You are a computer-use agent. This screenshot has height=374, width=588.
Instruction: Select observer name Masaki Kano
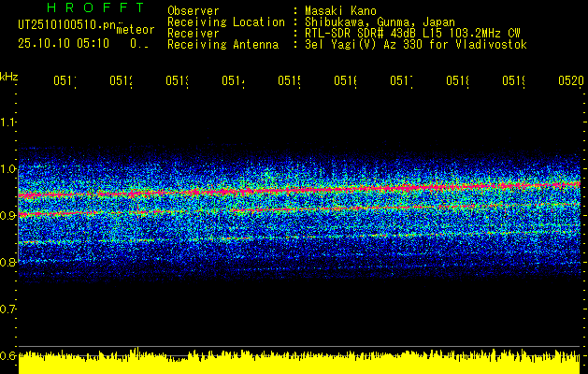point(340,10)
